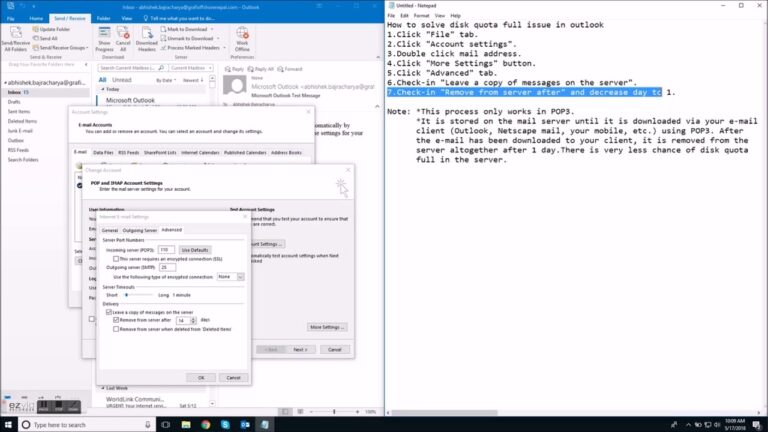Collapse the abhishek.bajracharya account folder tree
768x432 pixels.
click(x=5, y=83)
